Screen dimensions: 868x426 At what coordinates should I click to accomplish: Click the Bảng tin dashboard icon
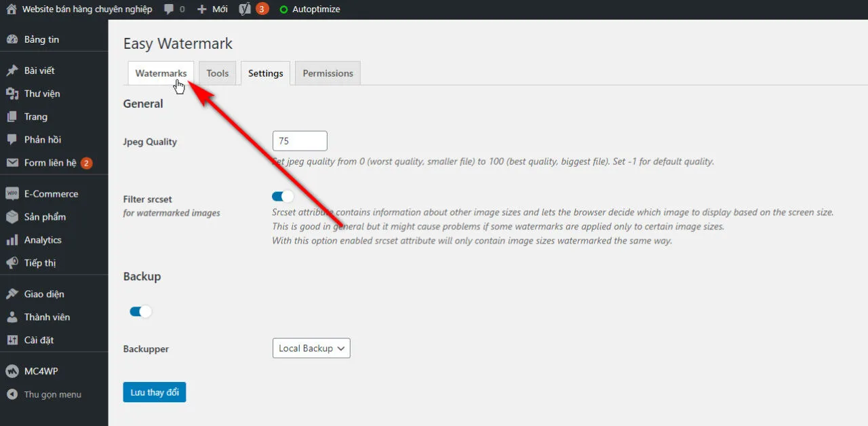[x=12, y=39]
